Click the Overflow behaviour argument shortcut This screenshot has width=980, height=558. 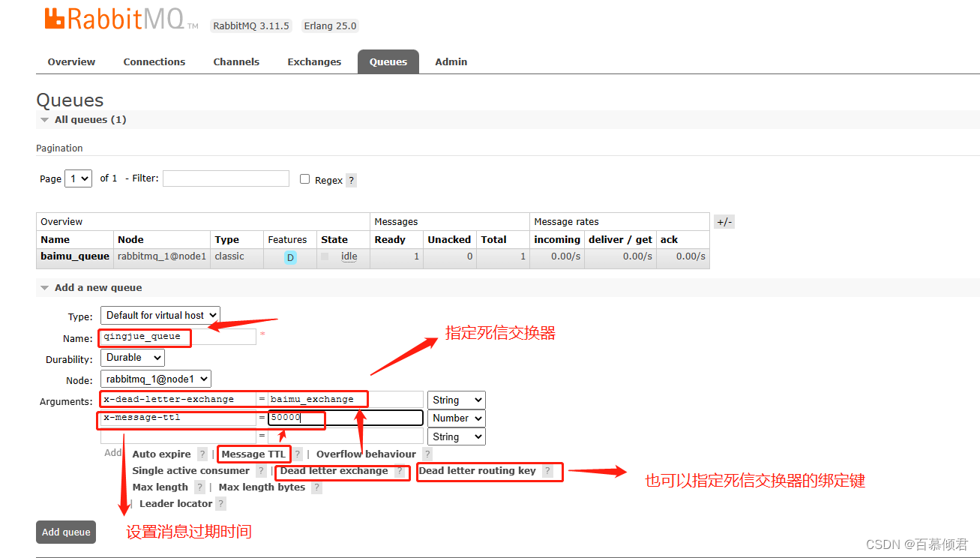pyautogui.click(x=366, y=454)
